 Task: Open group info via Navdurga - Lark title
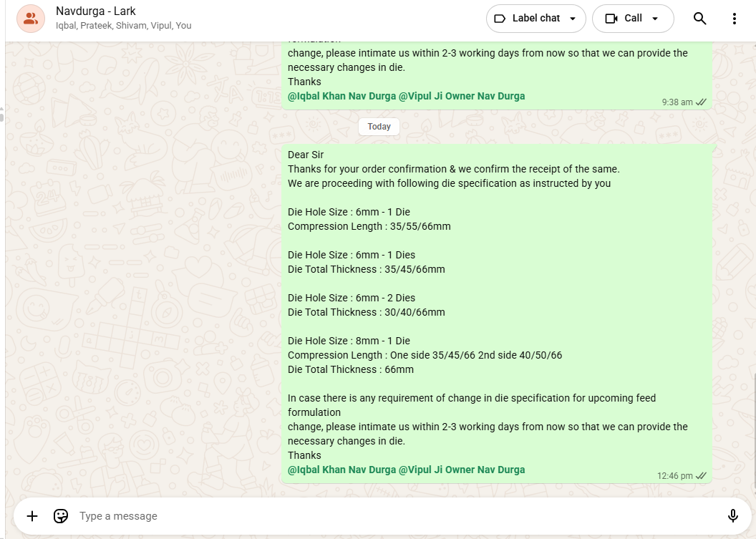coord(97,11)
